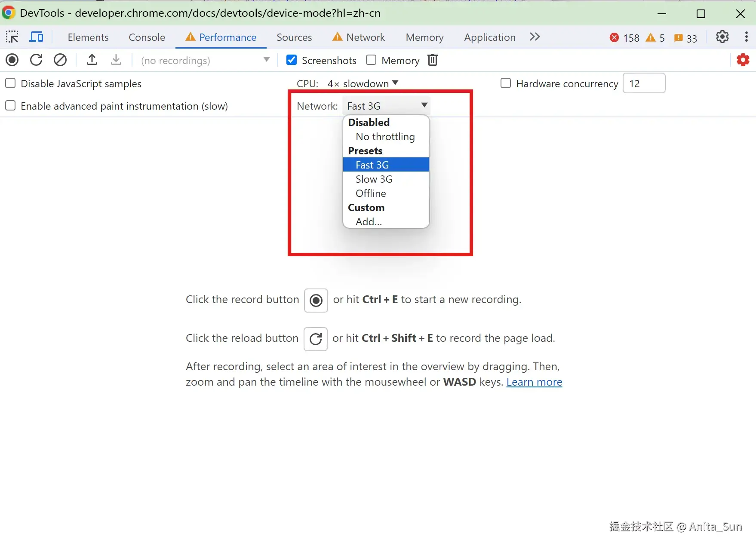Uncheck the Screenshots checkbox
The width and height of the screenshot is (756, 546).
(292, 60)
